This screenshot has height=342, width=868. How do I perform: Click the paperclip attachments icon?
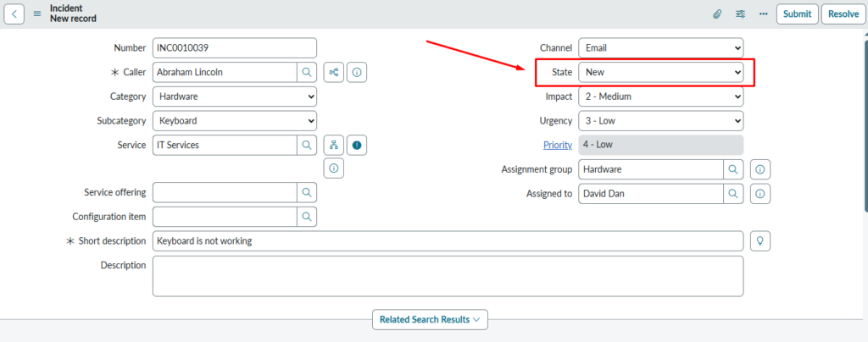pos(716,14)
